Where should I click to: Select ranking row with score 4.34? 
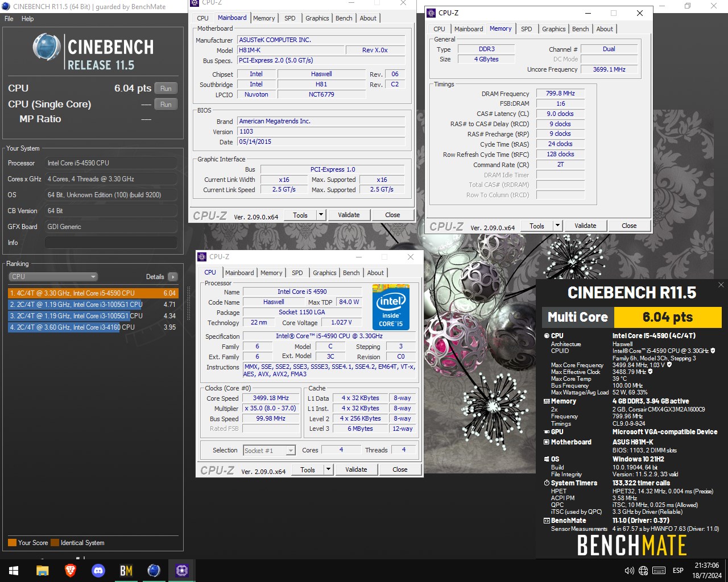coord(93,316)
